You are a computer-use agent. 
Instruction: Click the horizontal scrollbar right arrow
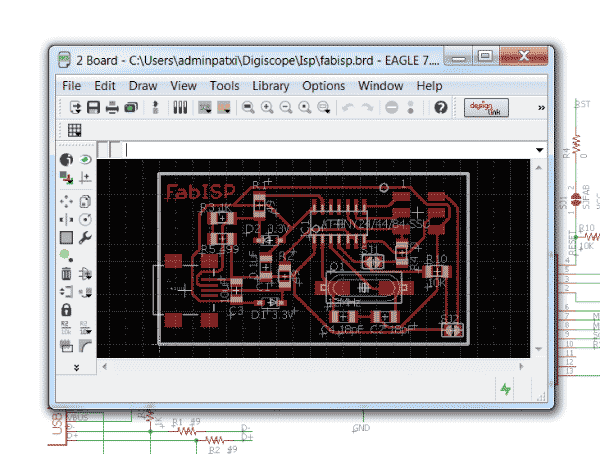(x=521, y=367)
